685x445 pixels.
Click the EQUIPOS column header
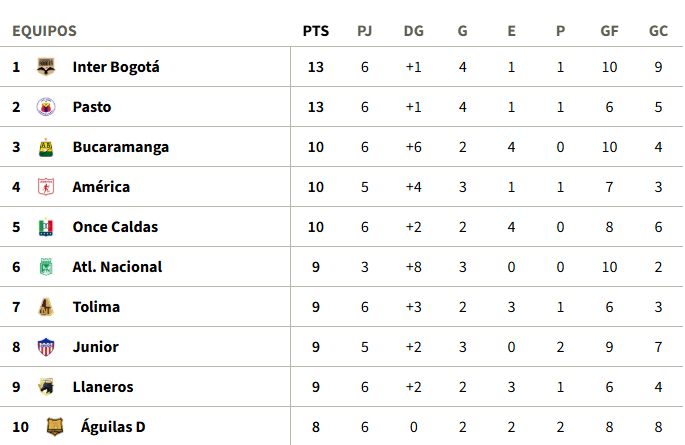coord(44,31)
